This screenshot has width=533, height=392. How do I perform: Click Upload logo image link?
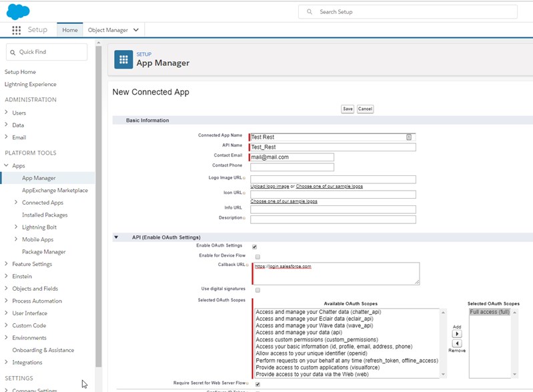point(270,186)
